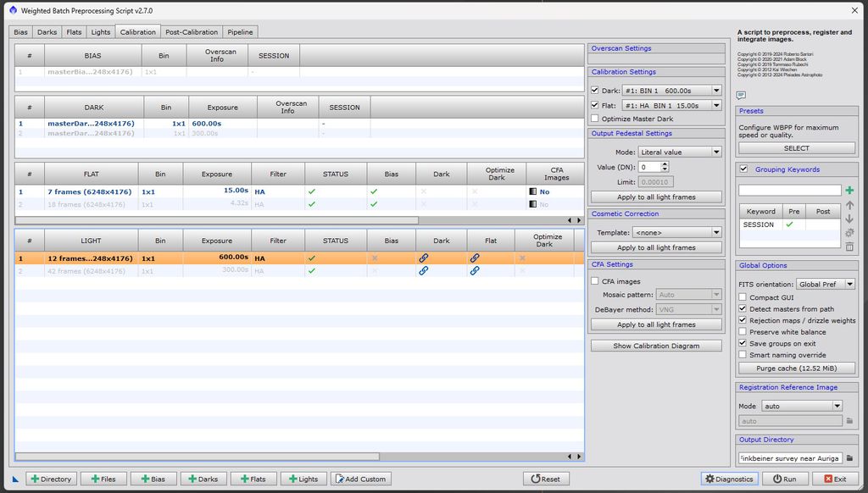Enable Smart naming override checkbox
The width and height of the screenshot is (868, 493).
tap(743, 355)
